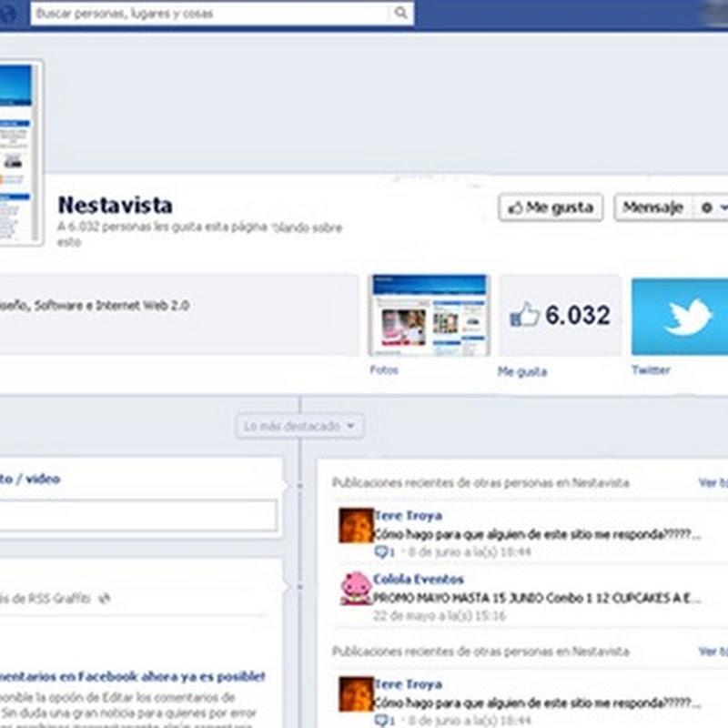Open Colola Eventos avatar

(x=356, y=588)
